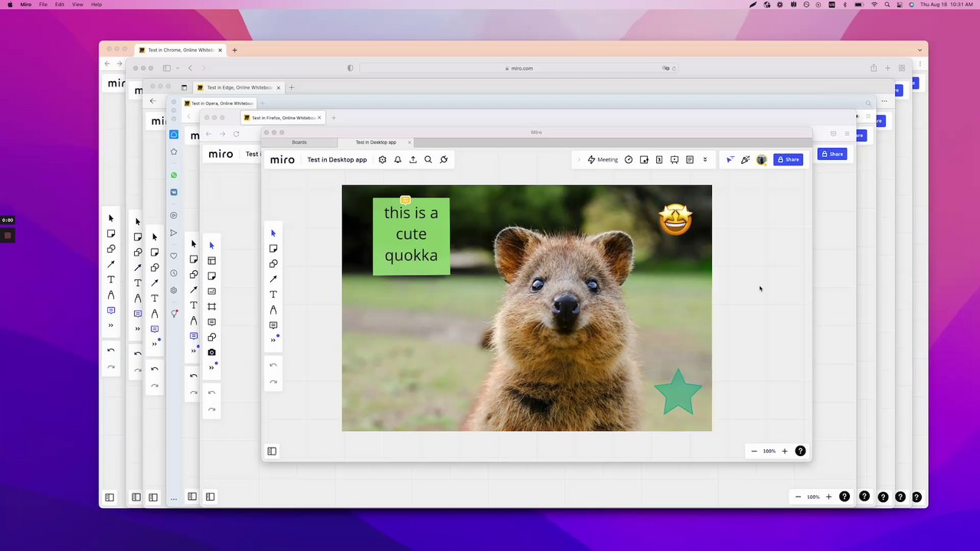Pick the sticky note tool in the Desktop app
This screenshot has height=551, width=980.
[273, 249]
